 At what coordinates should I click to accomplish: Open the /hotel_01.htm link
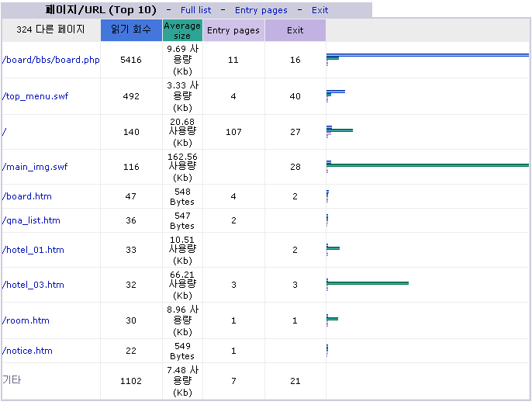(x=33, y=250)
